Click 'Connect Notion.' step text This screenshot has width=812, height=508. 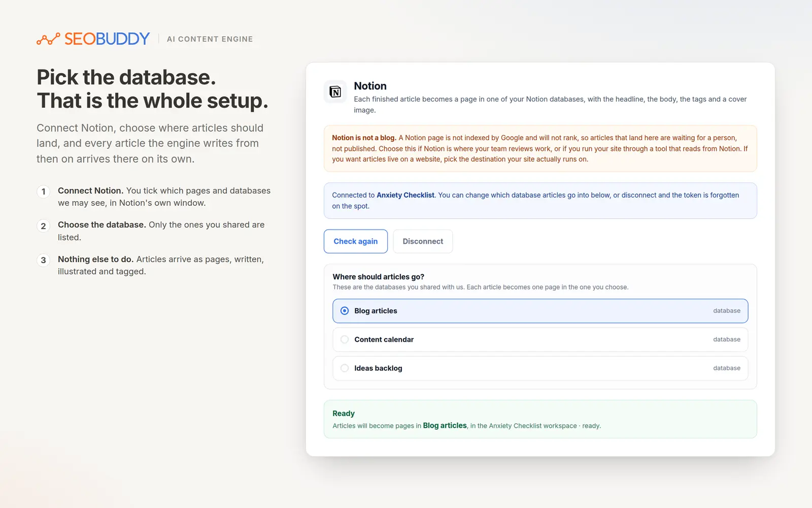pyautogui.click(x=90, y=190)
